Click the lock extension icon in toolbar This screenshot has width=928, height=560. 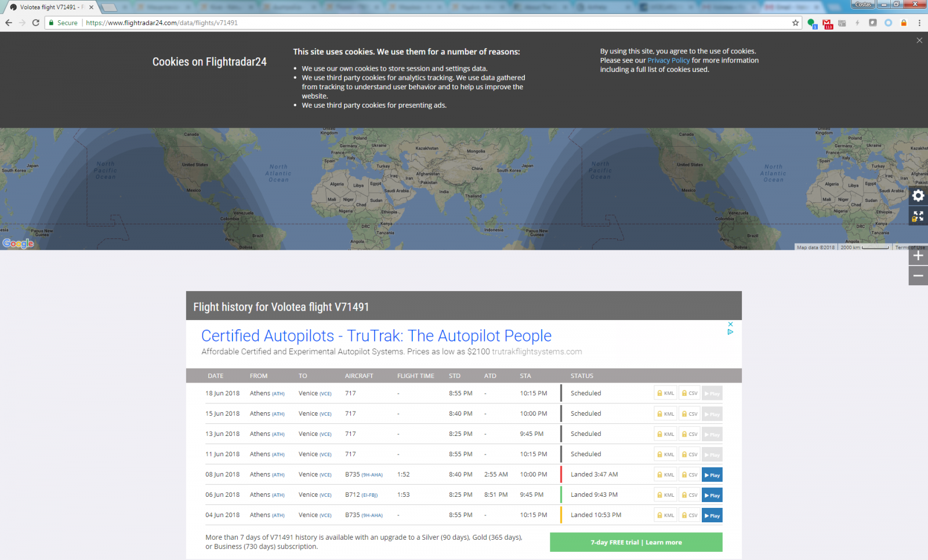tap(904, 23)
